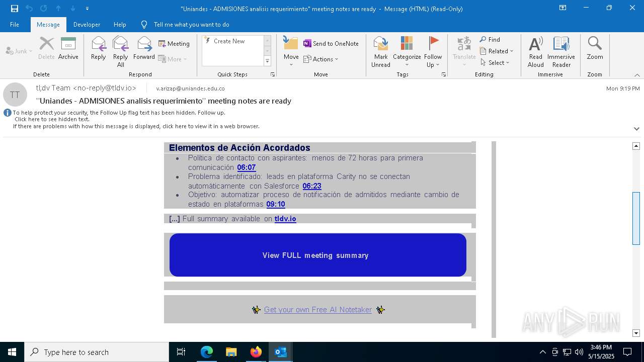The width and height of the screenshot is (644, 362).
Task: Show hidden system tray icons
Action: pyautogui.click(x=542, y=352)
